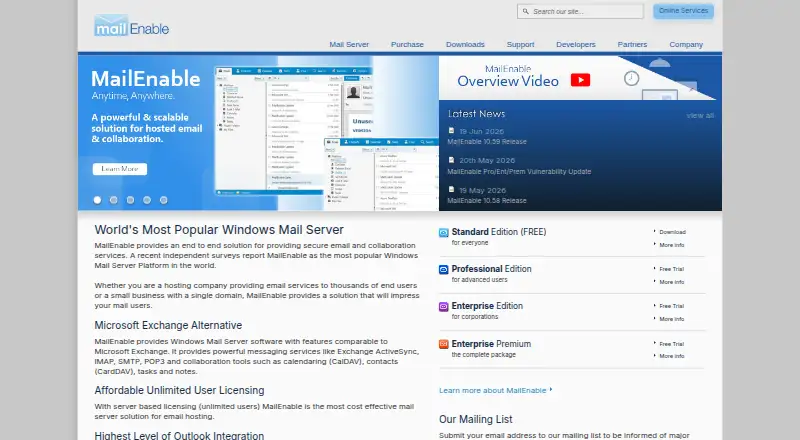
Task: Click the Learn More banner button
Action: tap(120, 169)
